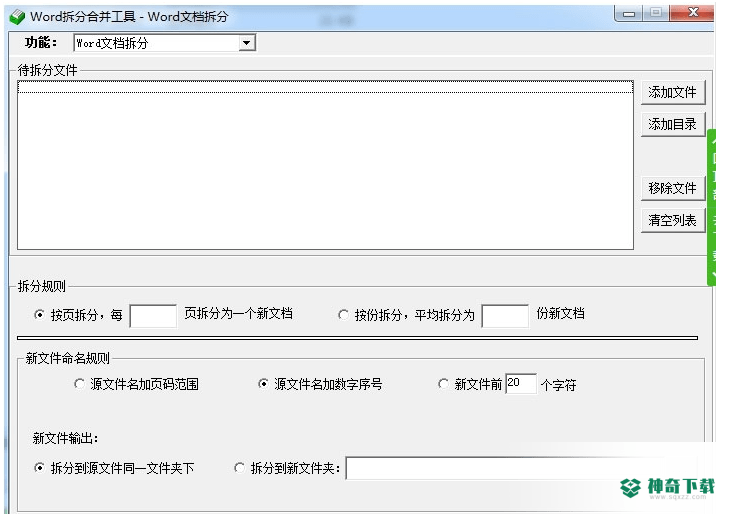Click the 添加文件 button

(672, 92)
